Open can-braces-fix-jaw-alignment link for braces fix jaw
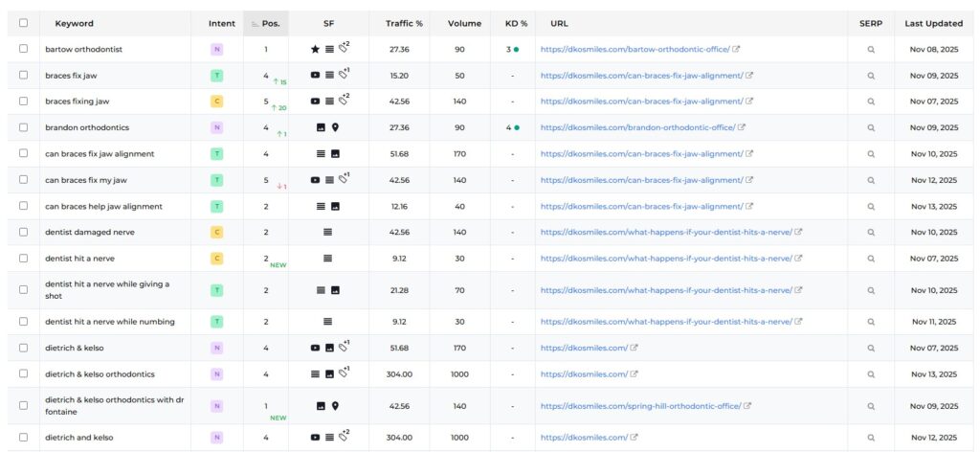980x452 pixels. pos(642,76)
